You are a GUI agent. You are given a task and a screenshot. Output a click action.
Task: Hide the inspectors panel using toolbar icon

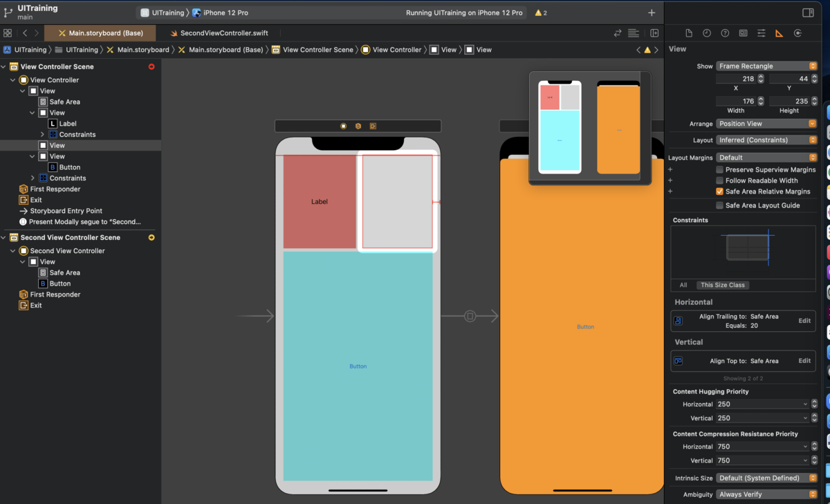pos(808,13)
